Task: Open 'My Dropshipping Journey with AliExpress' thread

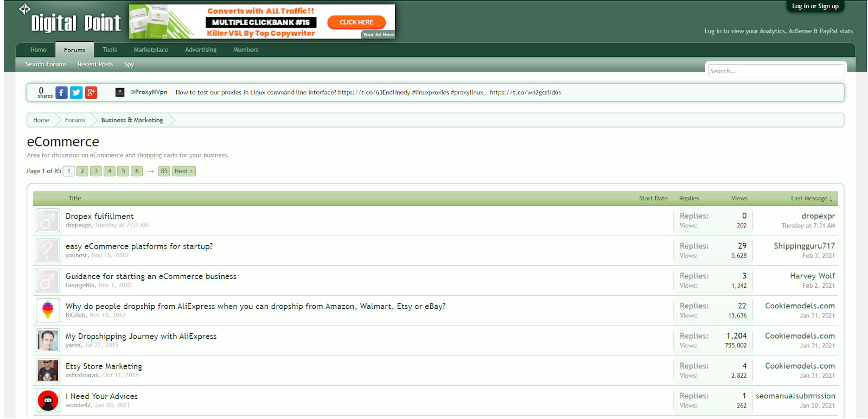Action: tap(141, 337)
